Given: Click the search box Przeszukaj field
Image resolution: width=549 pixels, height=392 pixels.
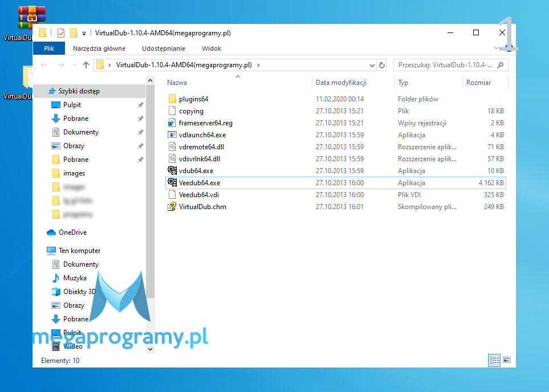Looking at the screenshot, I should 450,65.
